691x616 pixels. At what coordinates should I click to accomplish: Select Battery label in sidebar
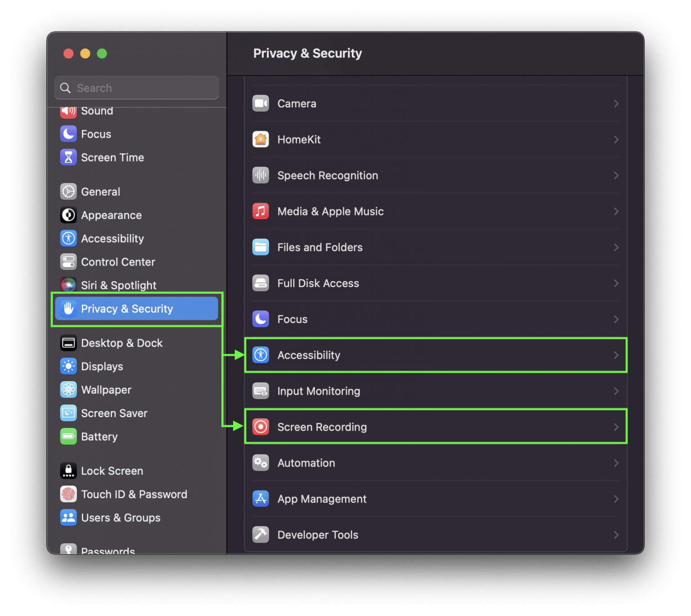coord(99,436)
